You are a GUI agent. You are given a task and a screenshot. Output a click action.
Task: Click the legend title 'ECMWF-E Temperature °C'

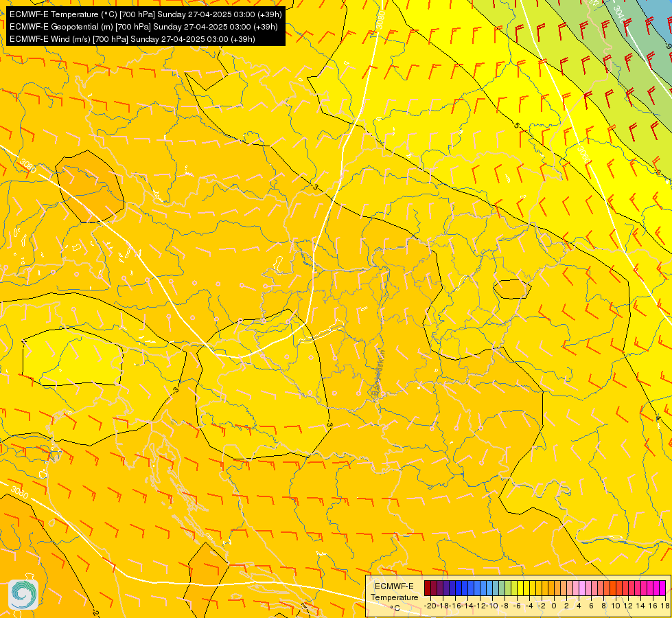394,597
